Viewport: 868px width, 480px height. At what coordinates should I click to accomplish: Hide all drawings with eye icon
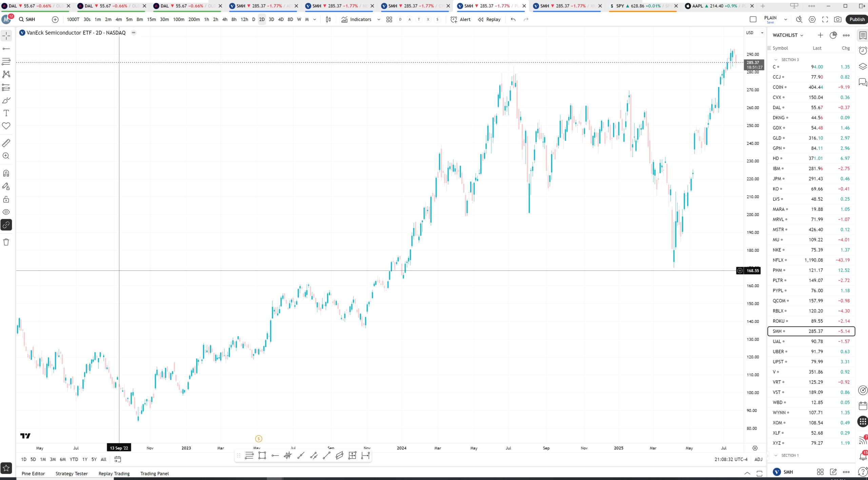[x=6, y=212]
